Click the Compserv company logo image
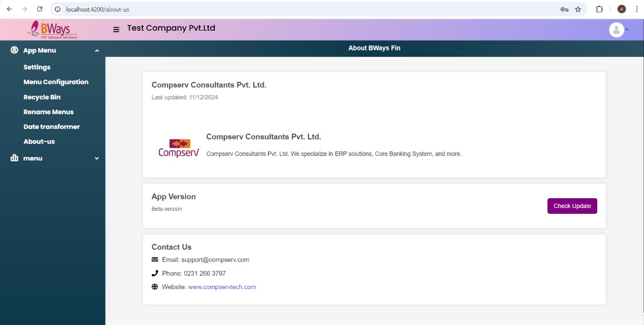Image resolution: width=644 pixels, height=325 pixels. (x=179, y=148)
